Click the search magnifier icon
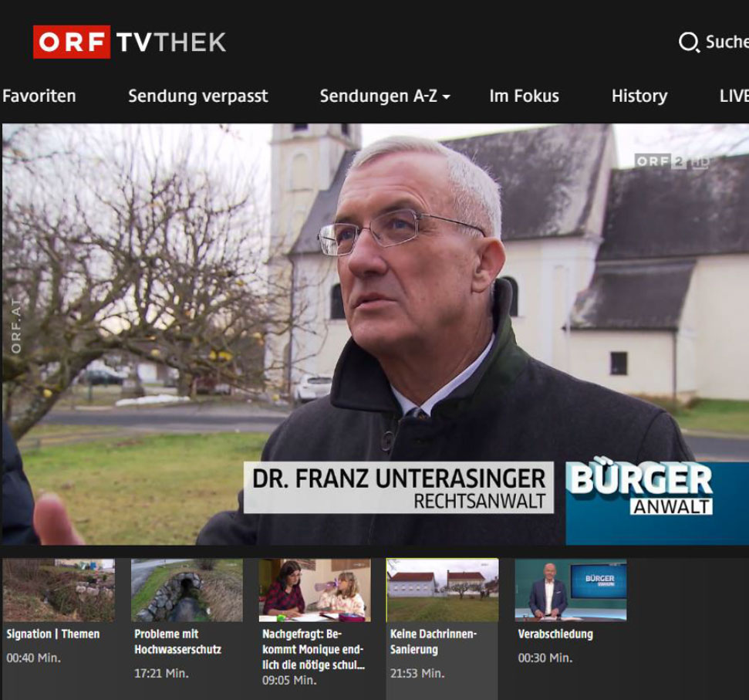This screenshot has height=700, width=749. [687, 42]
